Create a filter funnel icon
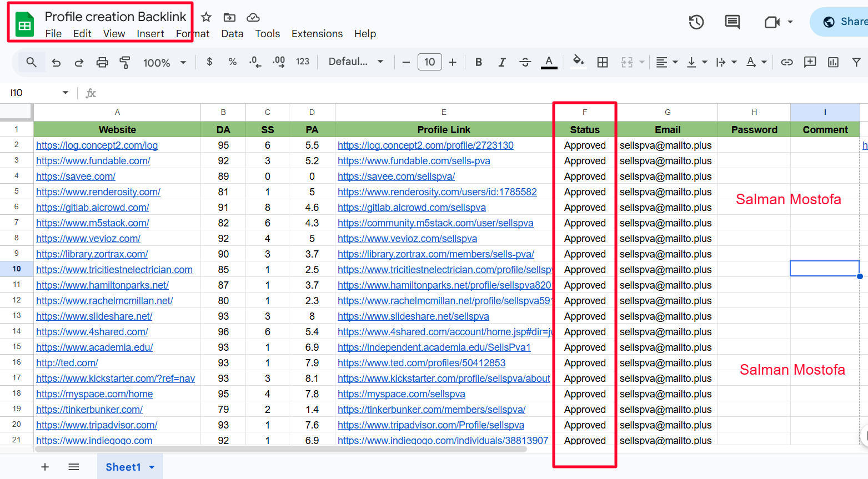868x479 pixels. pos(856,62)
